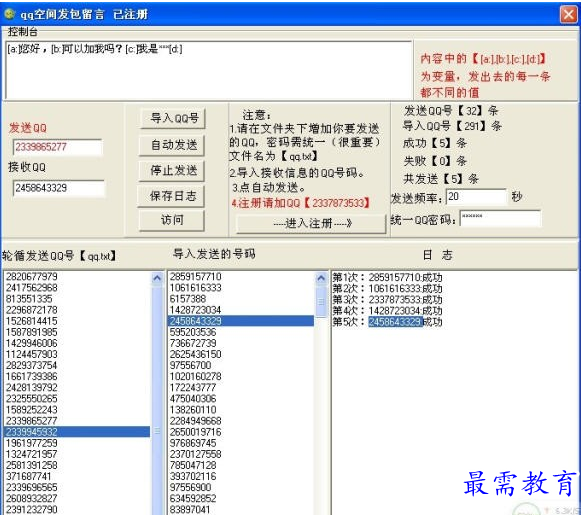Click scrollbar thumb of 轮循发送QQ号 list
585x515 pixels.
pyautogui.click(x=157, y=431)
